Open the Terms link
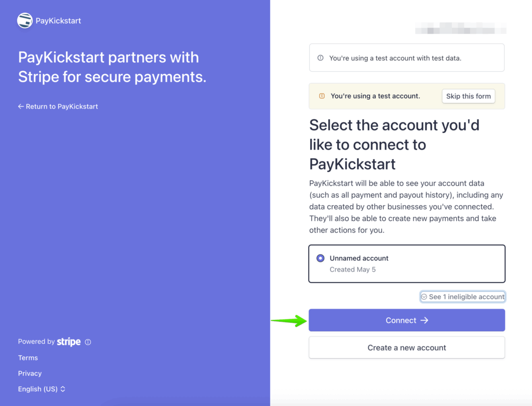Viewport: 532px width, 406px height. click(x=28, y=358)
